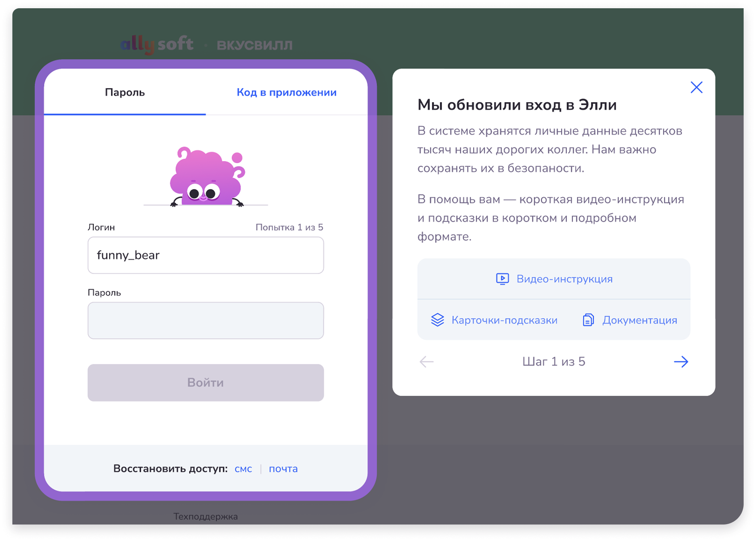Click the ВкусВилл logo in header
Image resolution: width=756 pixels, height=541 pixels.
pos(255,45)
